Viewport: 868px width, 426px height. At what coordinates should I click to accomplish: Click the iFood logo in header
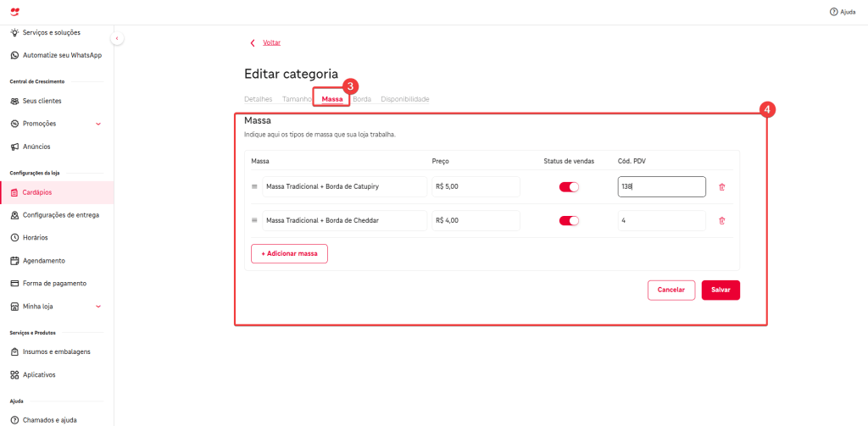[x=14, y=12]
